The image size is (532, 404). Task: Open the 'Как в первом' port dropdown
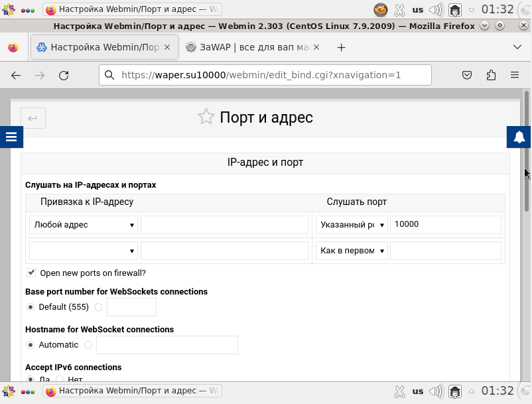point(352,251)
